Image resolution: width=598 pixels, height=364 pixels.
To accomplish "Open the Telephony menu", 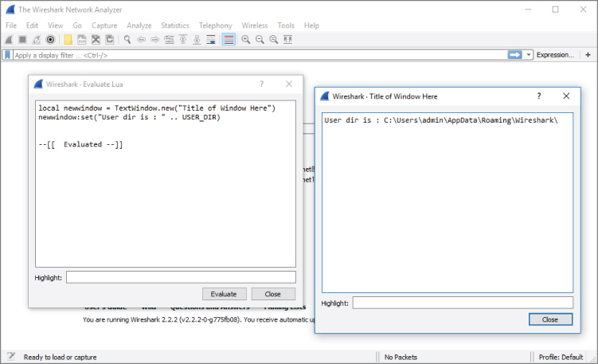I will (x=216, y=25).
